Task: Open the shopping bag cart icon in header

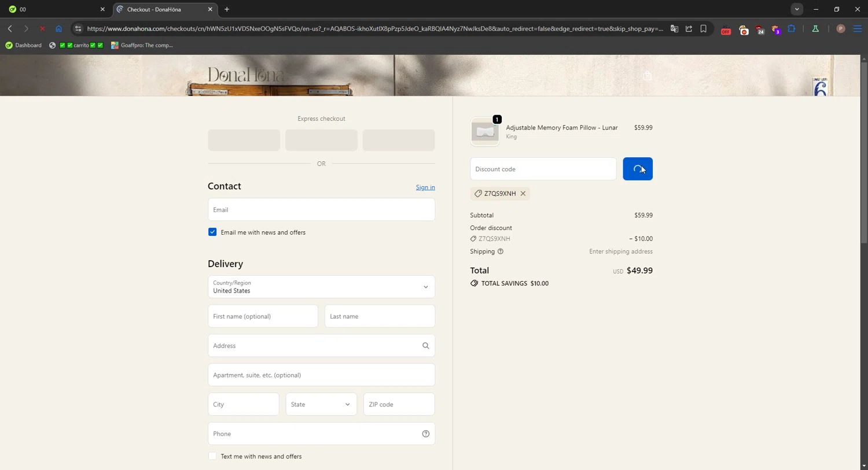Action: [648, 76]
